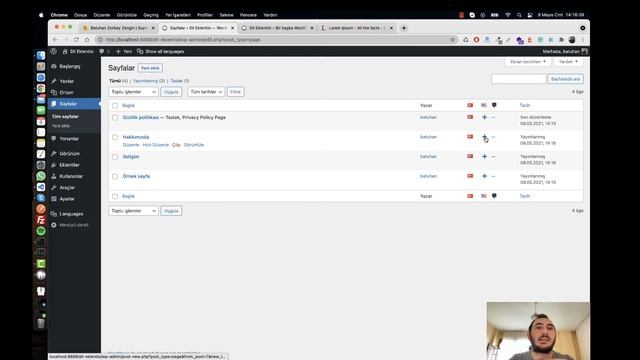Image resolution: width=640 pixels, height=360 pixels.
Task: Tick the select-all checkbox in the header row
Action: (115, 106)
